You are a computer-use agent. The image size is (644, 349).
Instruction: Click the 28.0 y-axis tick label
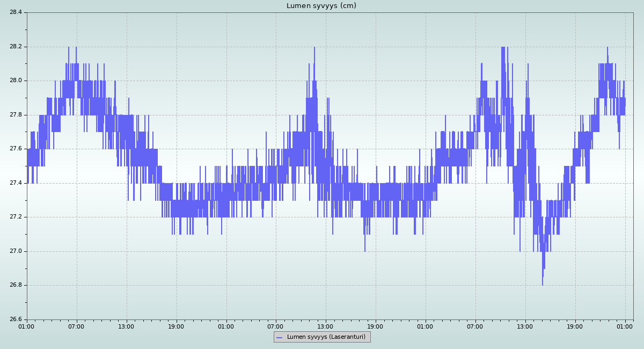pyautogui.click(x=16, y=81)
